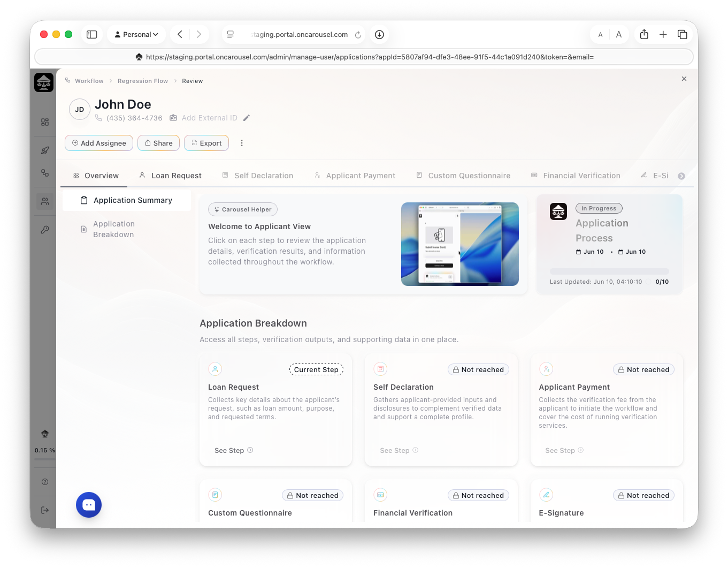Click the Review breadcrumb
Image resolution: width=728 pixels, height=568 pixels.
pyautogui.click(x=193, y=81)
